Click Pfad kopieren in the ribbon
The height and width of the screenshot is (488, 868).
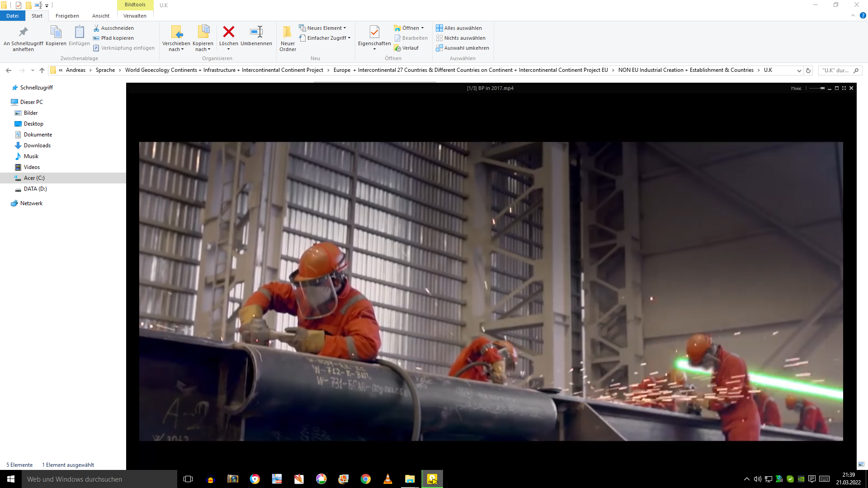point(113,38)
